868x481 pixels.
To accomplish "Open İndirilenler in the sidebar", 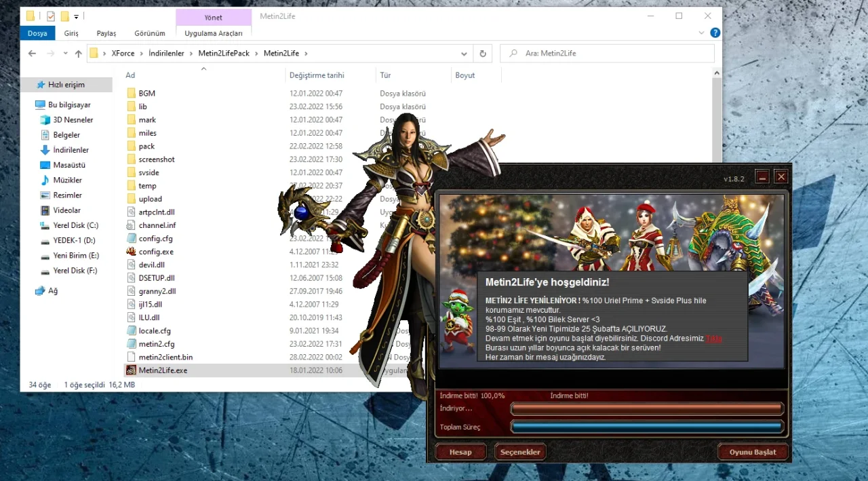I will (x=71, y=150).
